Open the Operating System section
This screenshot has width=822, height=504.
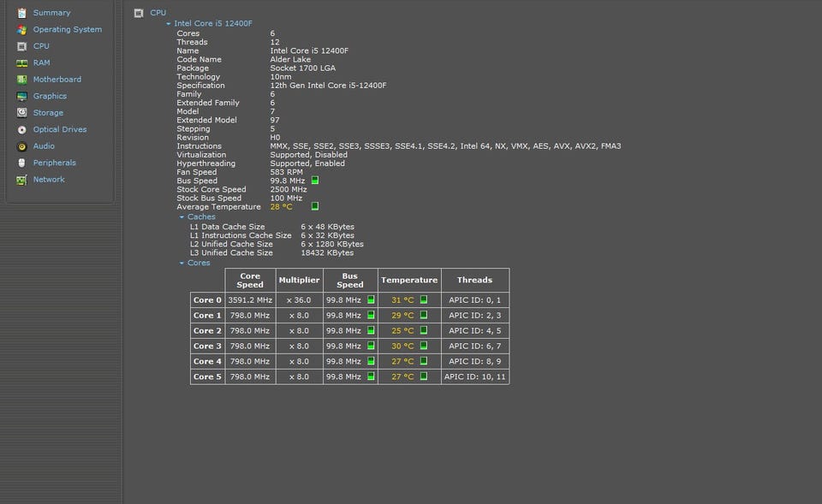[68, 29]
